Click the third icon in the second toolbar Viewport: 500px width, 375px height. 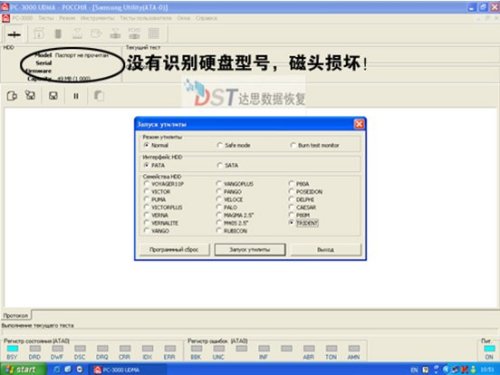tap(53, 96)
